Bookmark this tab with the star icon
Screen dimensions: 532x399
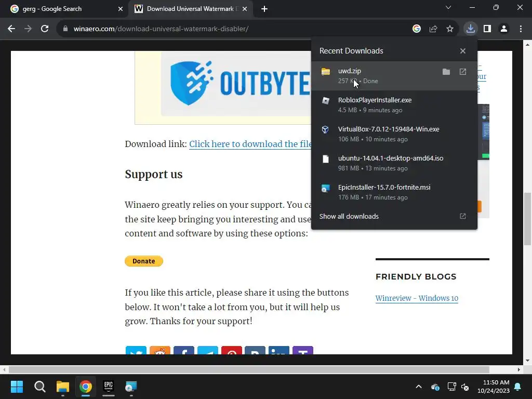(x=450, y=29)
